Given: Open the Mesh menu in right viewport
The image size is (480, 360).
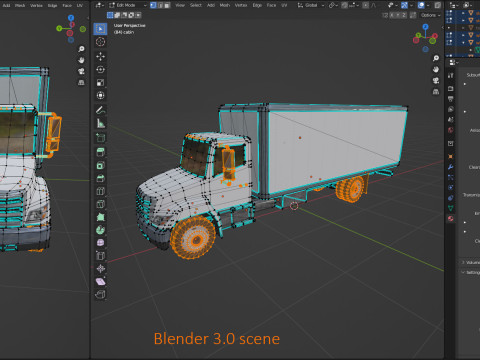Looking at the screenshot, I should coord(225,5).
